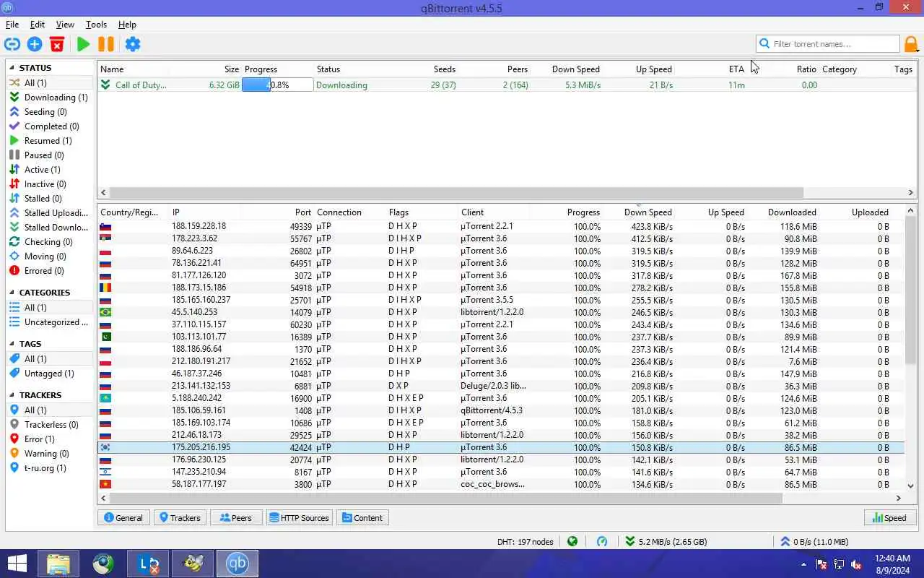The image size is (924, 578).
Task: Open the View menu
Action: point(65,25)
